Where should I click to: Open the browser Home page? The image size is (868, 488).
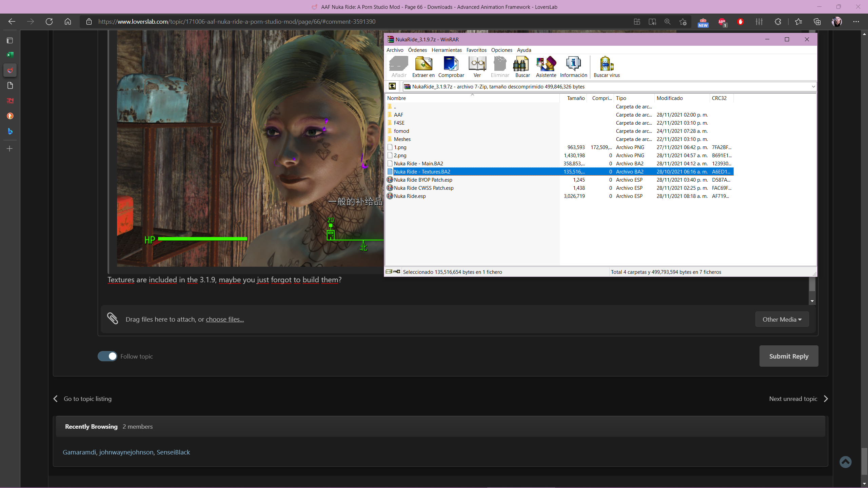click(x=68, y=22)
